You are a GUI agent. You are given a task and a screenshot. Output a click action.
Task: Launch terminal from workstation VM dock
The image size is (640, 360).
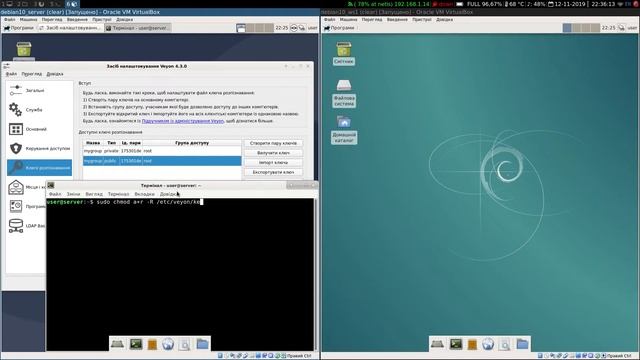tap(456, 344)
